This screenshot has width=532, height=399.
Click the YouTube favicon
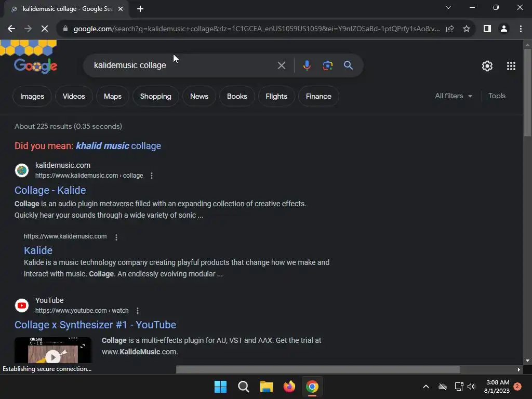coord(22,305)
